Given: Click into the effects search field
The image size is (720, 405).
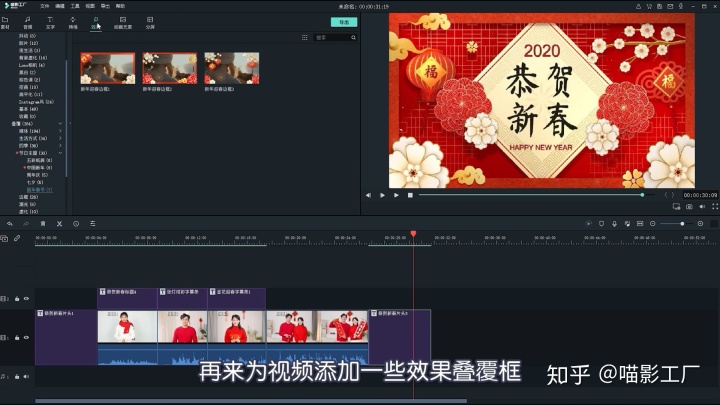Looking at the screenshot, I should (x=332, y=37).
